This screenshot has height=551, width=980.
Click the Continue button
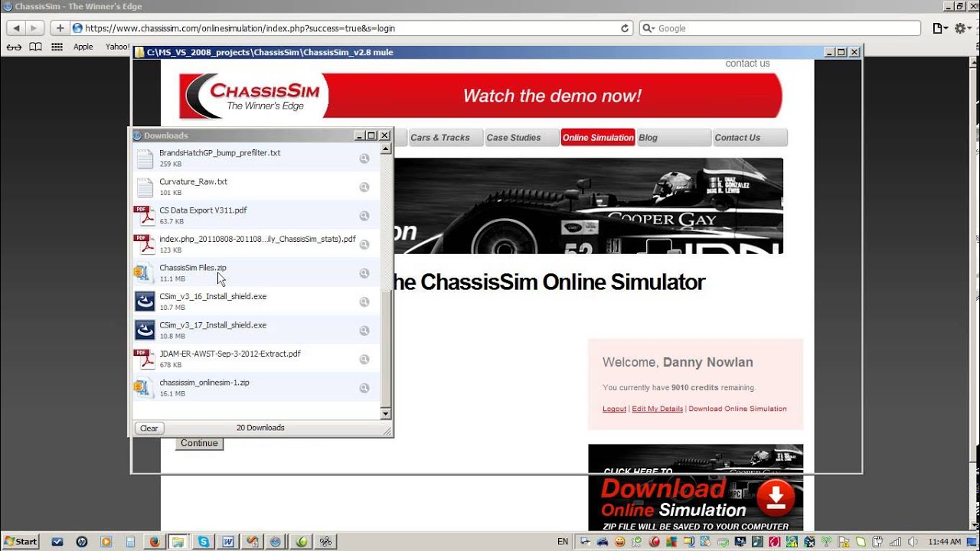tap(199, 443)
